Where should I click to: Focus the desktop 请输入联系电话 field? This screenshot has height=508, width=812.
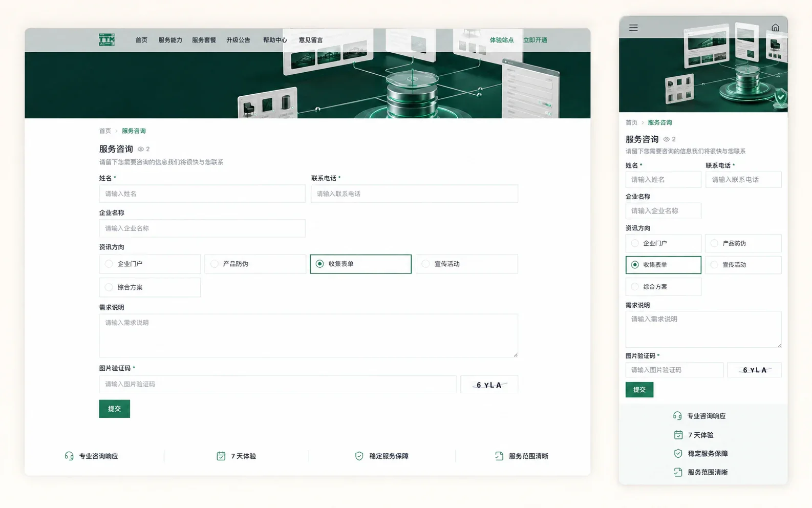[x=414, y=194]
